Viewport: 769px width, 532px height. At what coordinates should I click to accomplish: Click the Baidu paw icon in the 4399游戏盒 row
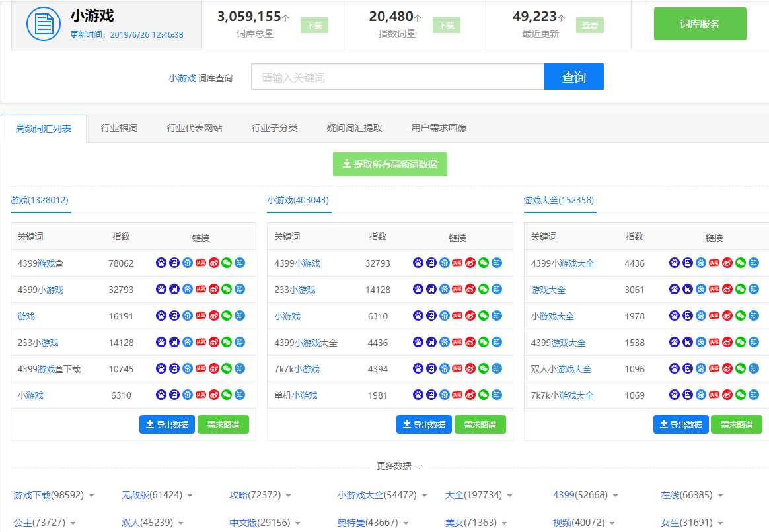coord(161,263)
